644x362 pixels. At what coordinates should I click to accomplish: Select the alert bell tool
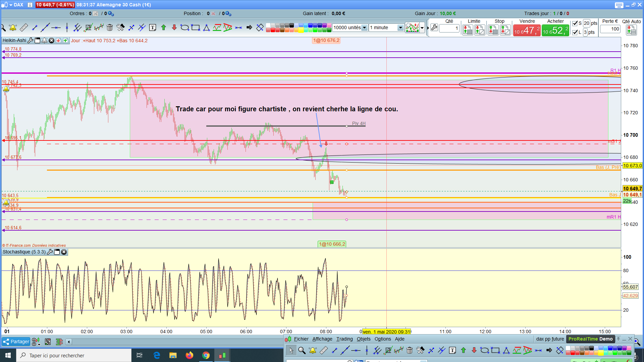tap(13, 28)
